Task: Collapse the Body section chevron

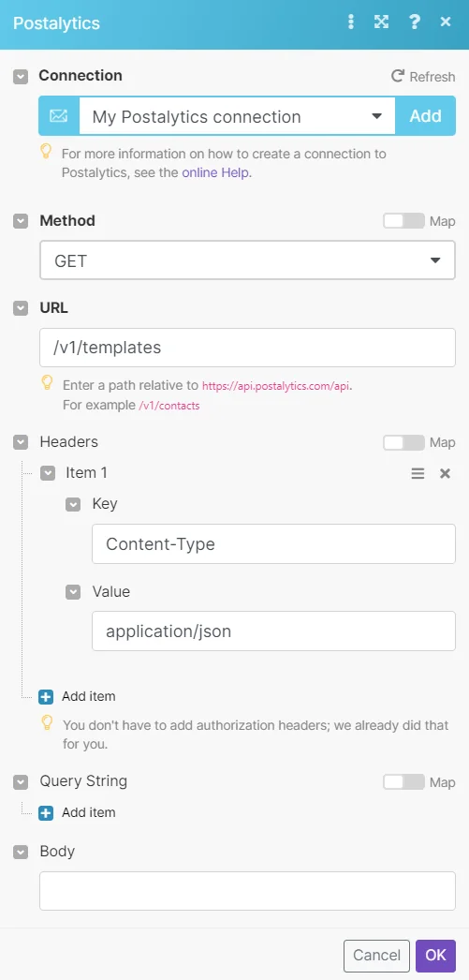Action: 22,852
